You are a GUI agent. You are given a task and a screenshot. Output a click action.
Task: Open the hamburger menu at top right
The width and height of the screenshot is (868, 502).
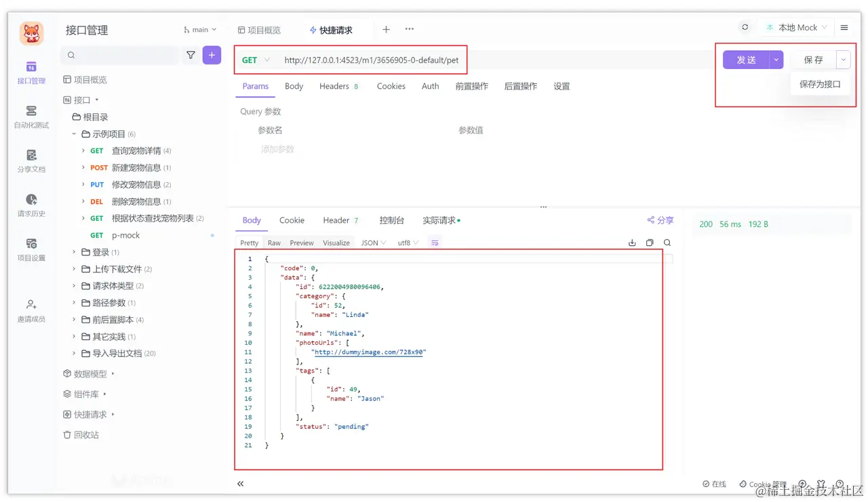[844, 28]
